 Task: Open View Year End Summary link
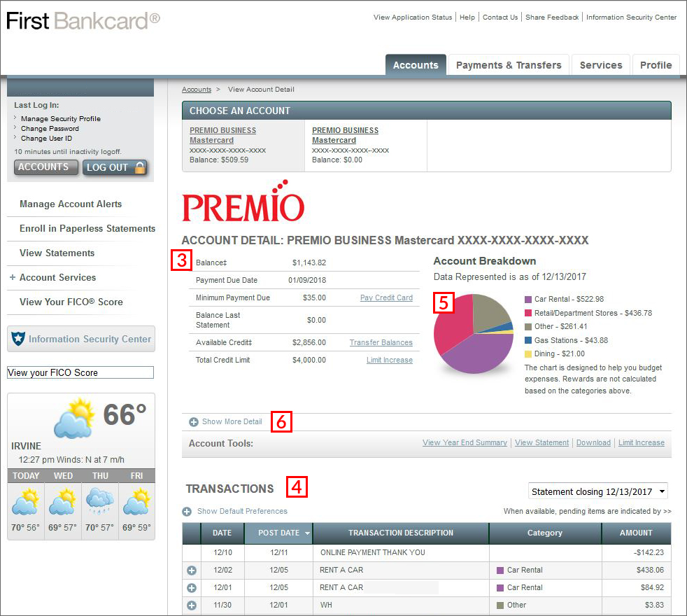click(x=465, y=442)
